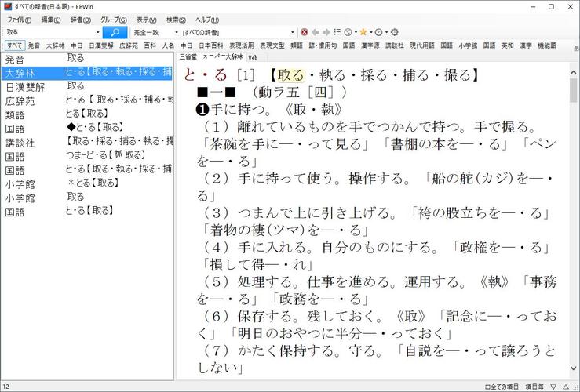580x392 pixels.
Task: Click the blue magnifier search button
Action: (115, 32)
